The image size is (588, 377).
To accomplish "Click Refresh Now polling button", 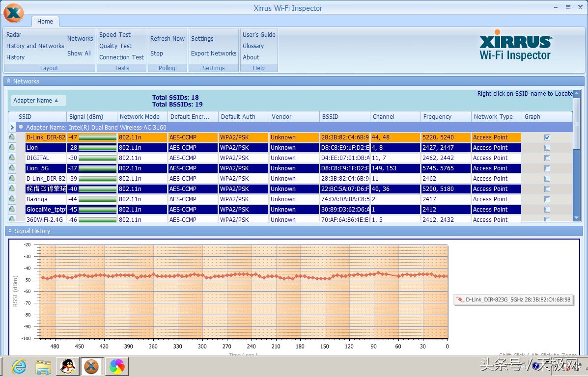I will coord(167,38).
